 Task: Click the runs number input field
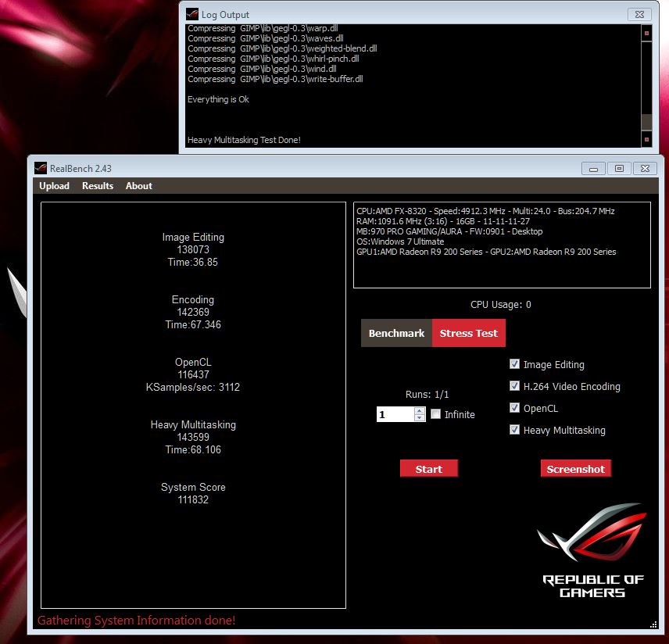pyautogui.click(x=395, y=414)
